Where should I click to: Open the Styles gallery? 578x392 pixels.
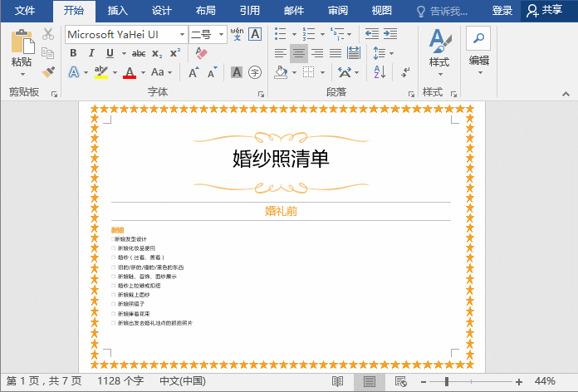(x=440, y=51)
